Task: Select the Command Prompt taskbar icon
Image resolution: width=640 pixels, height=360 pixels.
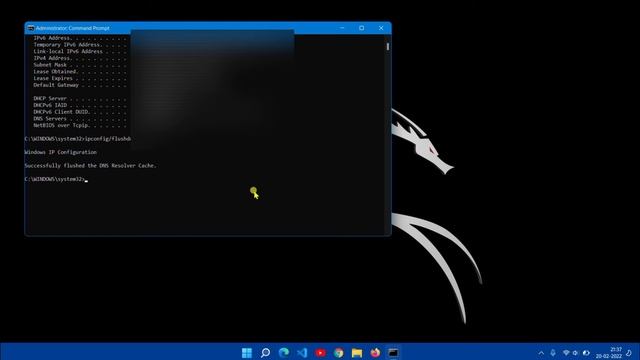Action: point(393,353)
